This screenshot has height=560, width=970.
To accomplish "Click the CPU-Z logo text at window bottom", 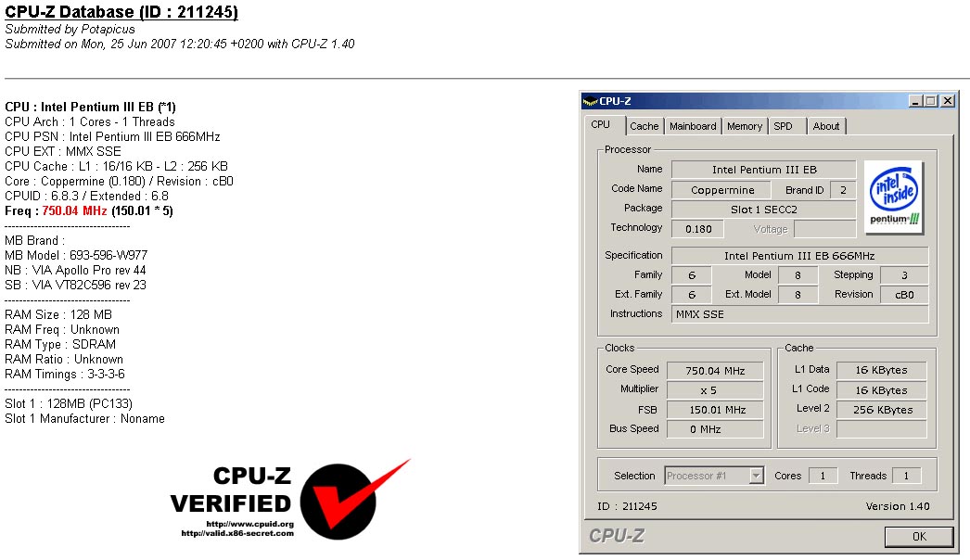I will coord(616,536).
